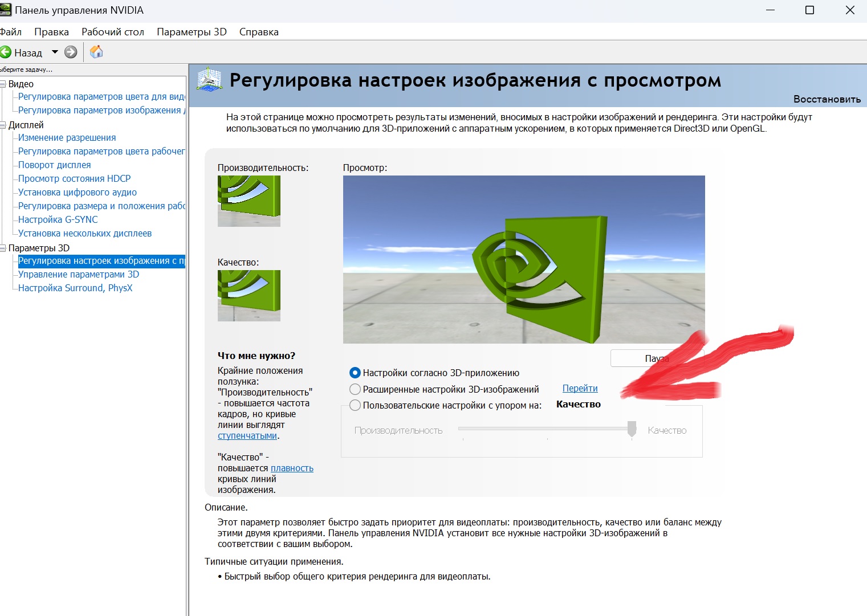
Task: Click the large 3D NVIDIA logo preview
Action: coord(524,259)
